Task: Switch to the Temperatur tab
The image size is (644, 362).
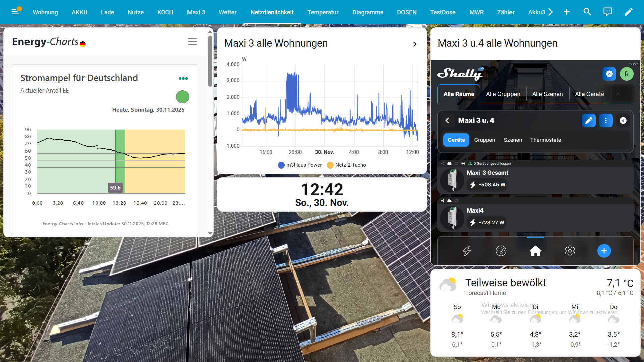Action: (323, 12)
